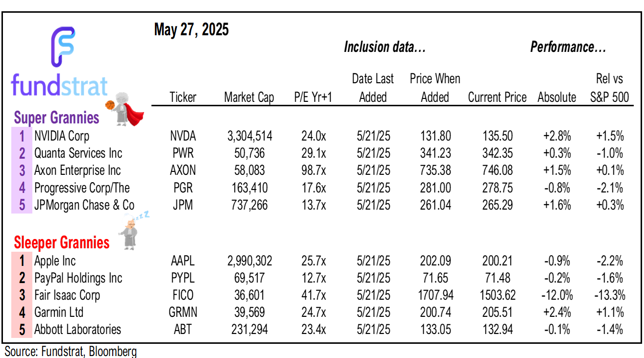
Task: Select the Sleeper Grannies section heading
Action: [62, 242]
